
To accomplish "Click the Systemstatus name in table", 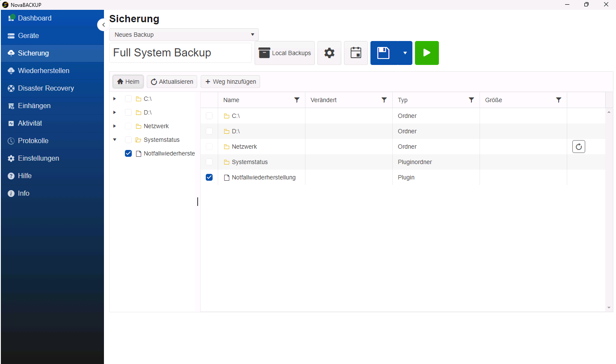I will tap(250, 162).
